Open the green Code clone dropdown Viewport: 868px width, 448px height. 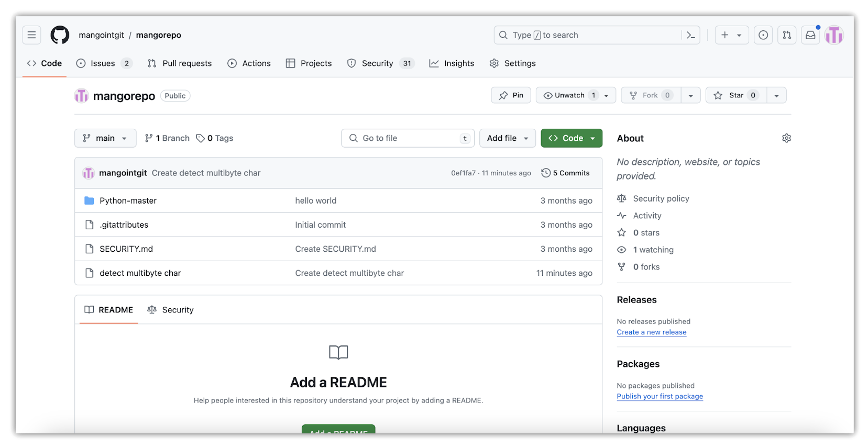coord(572,138)
